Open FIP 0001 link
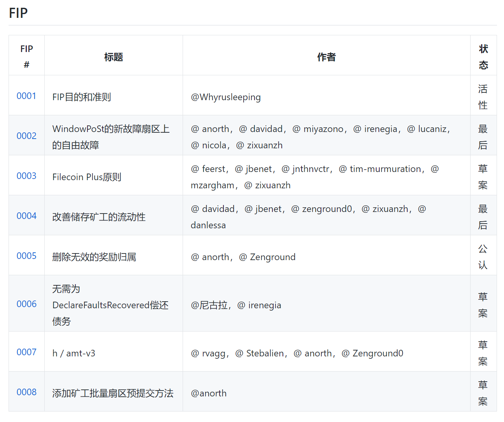 point(26,96)
